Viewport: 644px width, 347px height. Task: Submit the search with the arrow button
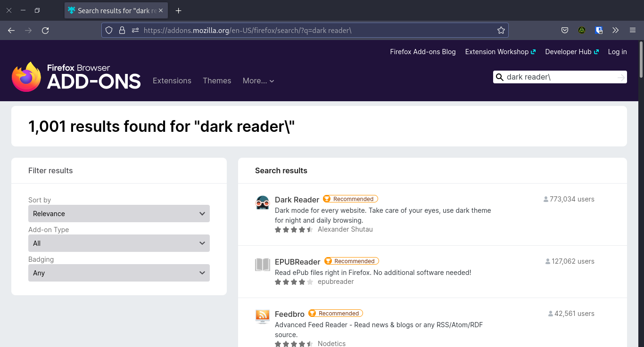621,77
